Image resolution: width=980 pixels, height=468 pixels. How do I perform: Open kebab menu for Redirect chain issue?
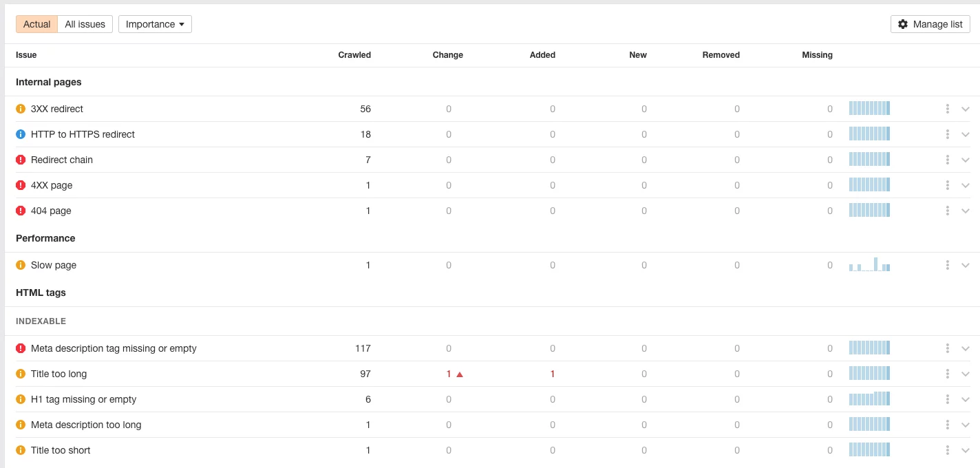(948, 160)
